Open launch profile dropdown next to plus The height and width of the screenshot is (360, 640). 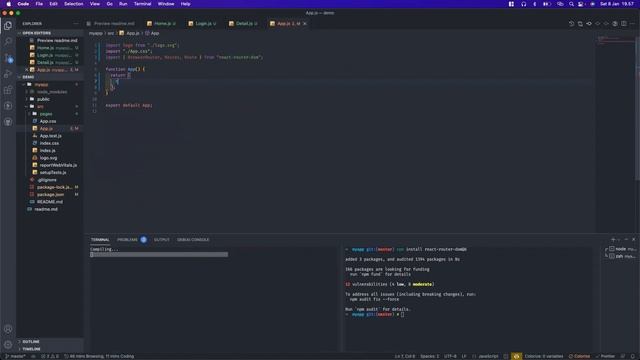[619, 240]
